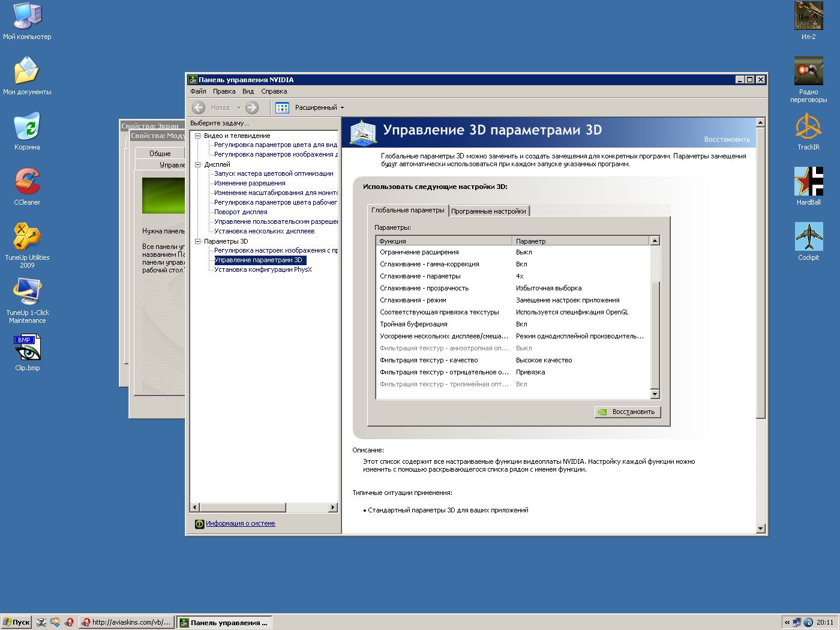Open the Файл menu

pos(198,91)
